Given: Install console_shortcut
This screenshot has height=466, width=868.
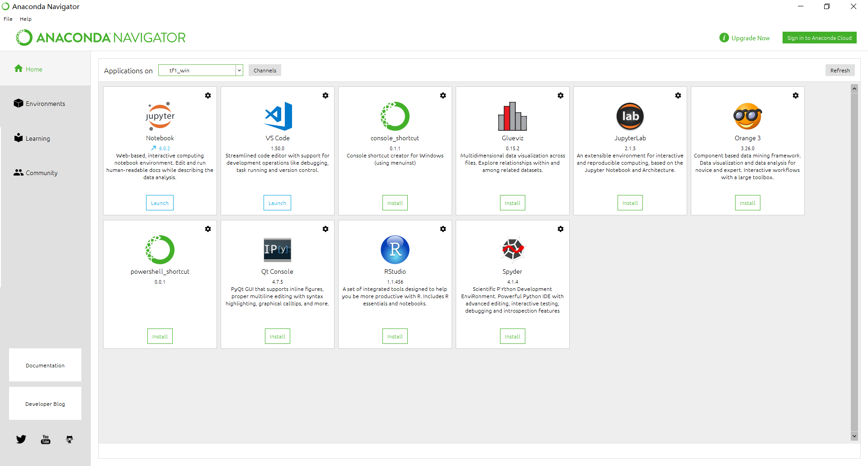Looking at the screenshot, I should (395, 203).
